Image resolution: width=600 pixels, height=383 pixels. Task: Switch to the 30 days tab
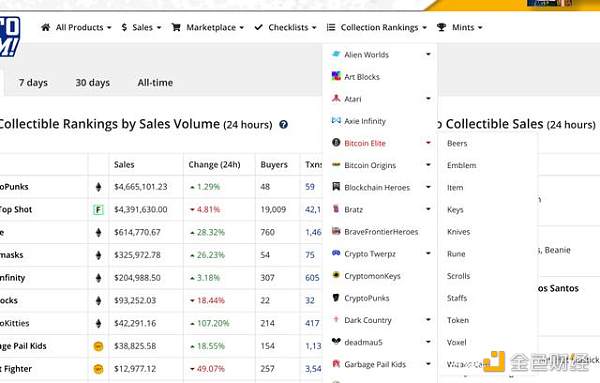pos(93,83)
